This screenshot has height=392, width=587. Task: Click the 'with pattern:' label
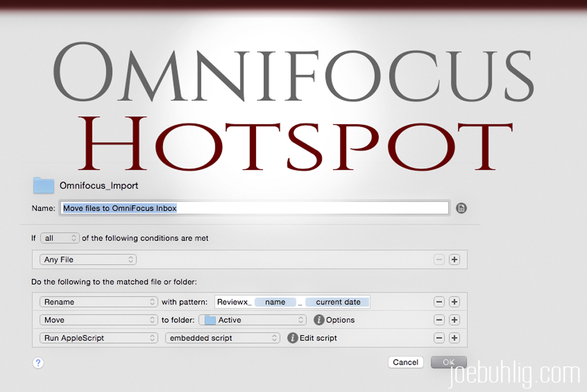coord(184,302)
